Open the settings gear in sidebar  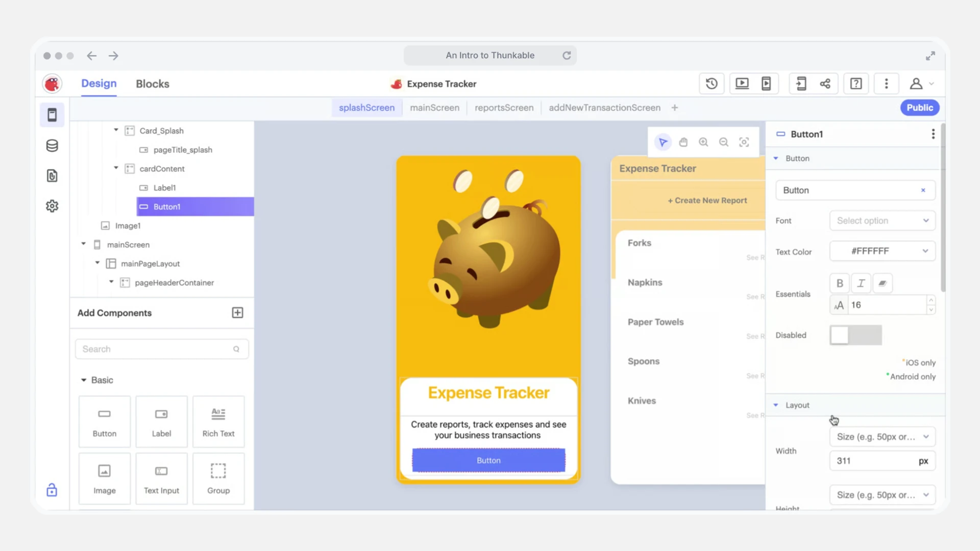52,206
